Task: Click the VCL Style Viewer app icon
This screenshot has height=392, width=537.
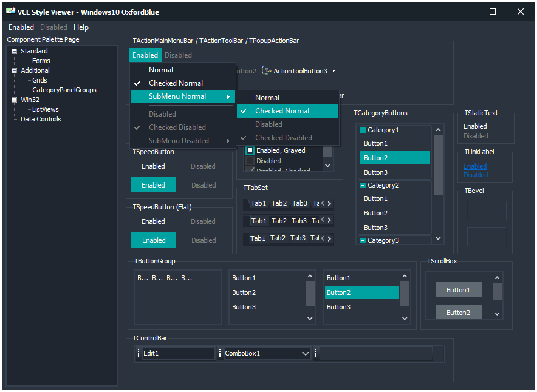Action: point(10,12)
